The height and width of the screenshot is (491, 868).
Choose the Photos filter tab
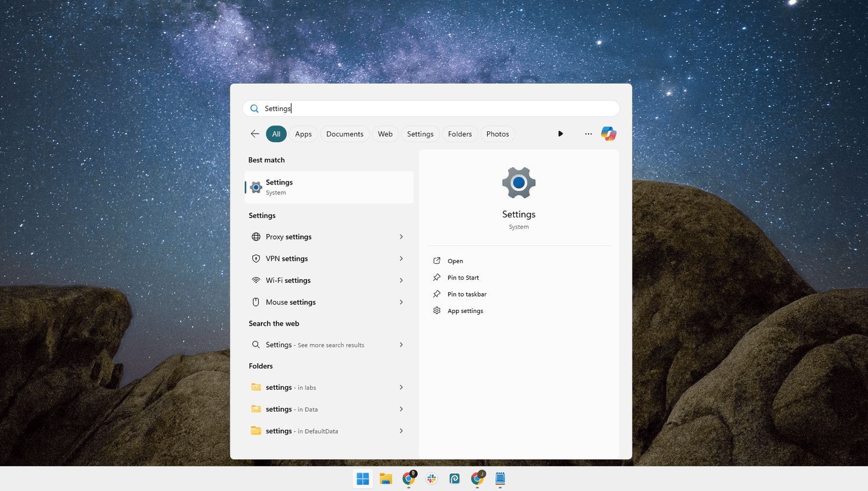pyautogui.click(x=498, y=134)
